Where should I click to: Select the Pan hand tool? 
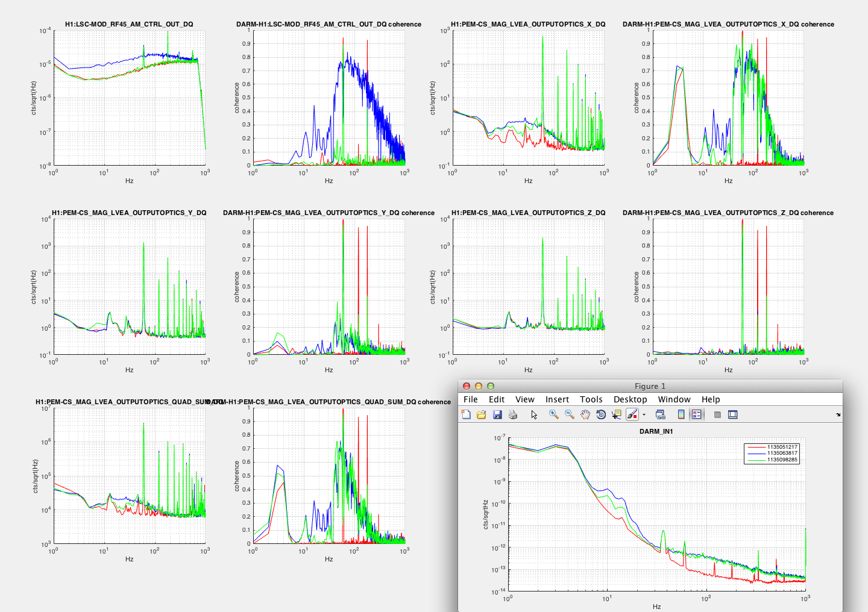point(585,414)
